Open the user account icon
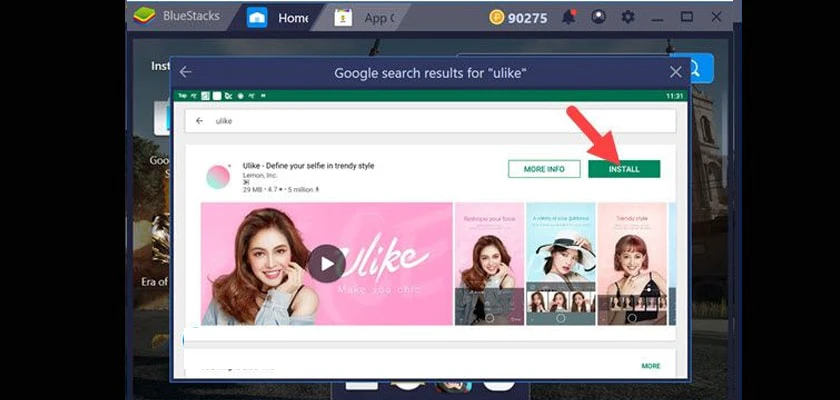This screenshot has width=840, height=400. point(598,17)
